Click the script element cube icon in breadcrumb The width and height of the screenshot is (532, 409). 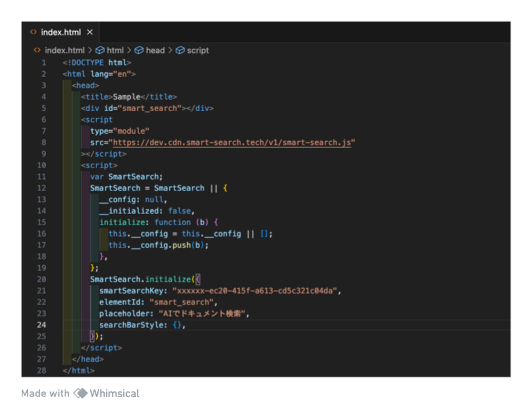pos(180,50)
